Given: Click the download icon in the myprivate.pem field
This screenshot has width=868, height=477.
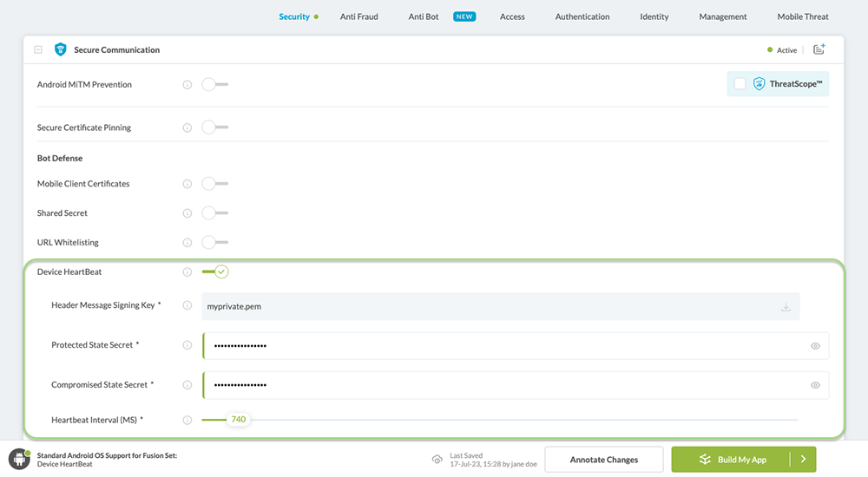Looking at the screenshot, I should [786, 307].
